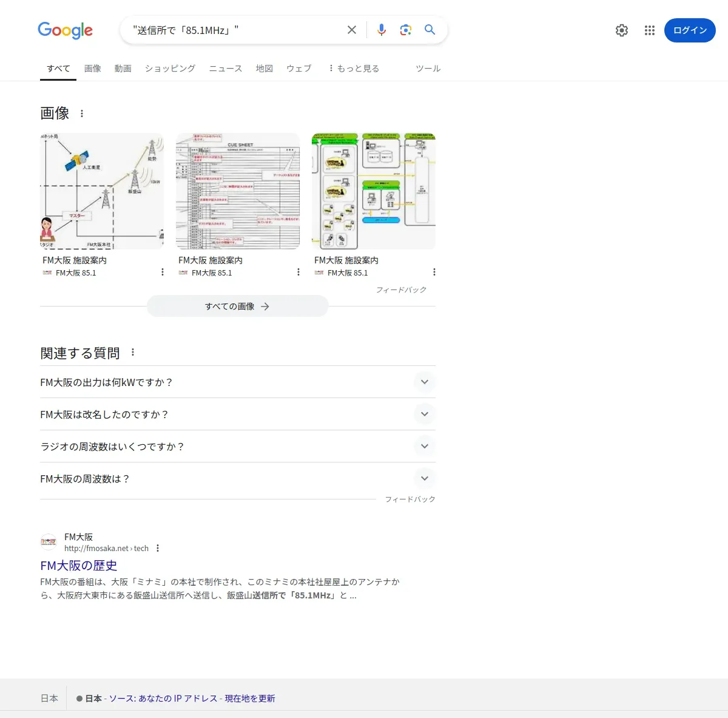The image size is (728, 718).
Task: Open three-dot menu of first image result
Action: pyautogui.click(x=163, y=272)
